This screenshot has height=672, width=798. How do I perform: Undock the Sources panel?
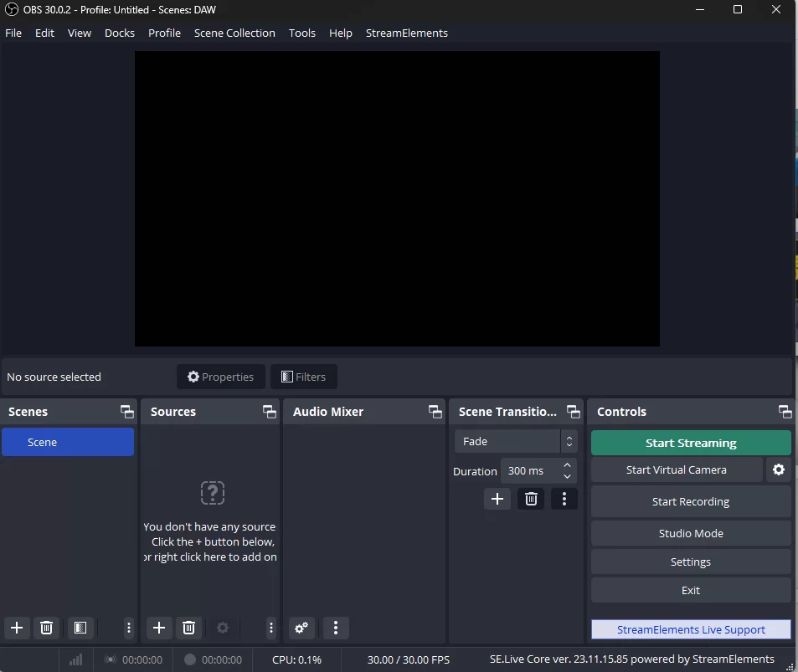[270, 412]
